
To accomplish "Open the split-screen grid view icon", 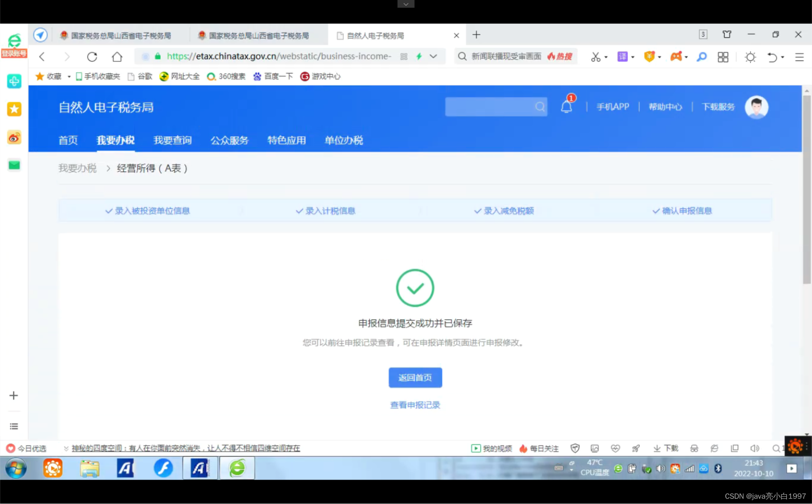I will 723,57.
